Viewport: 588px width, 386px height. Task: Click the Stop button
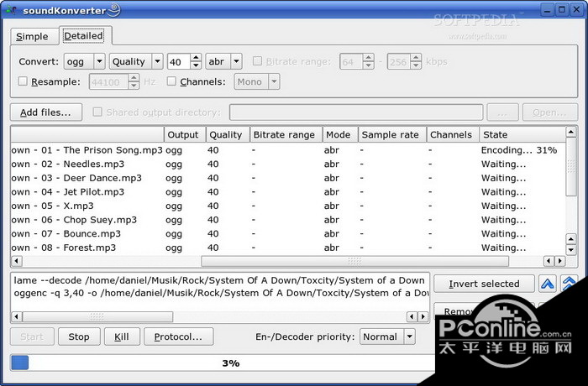pos(79,336)
